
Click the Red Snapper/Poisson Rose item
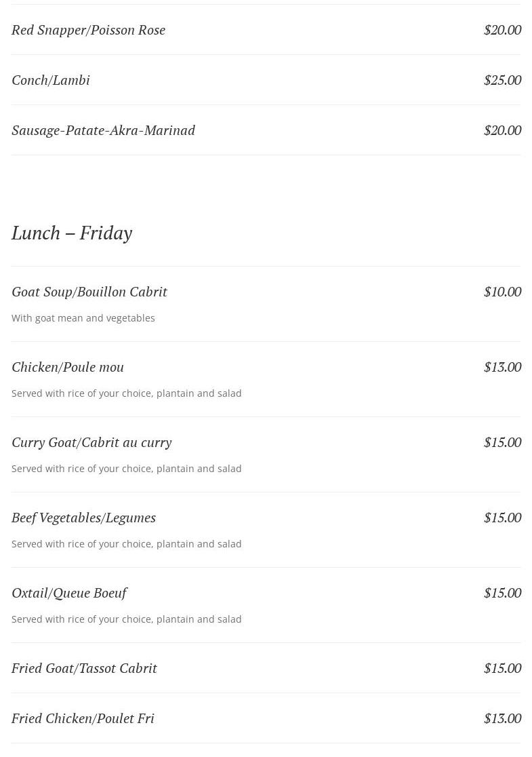[88, 30]
